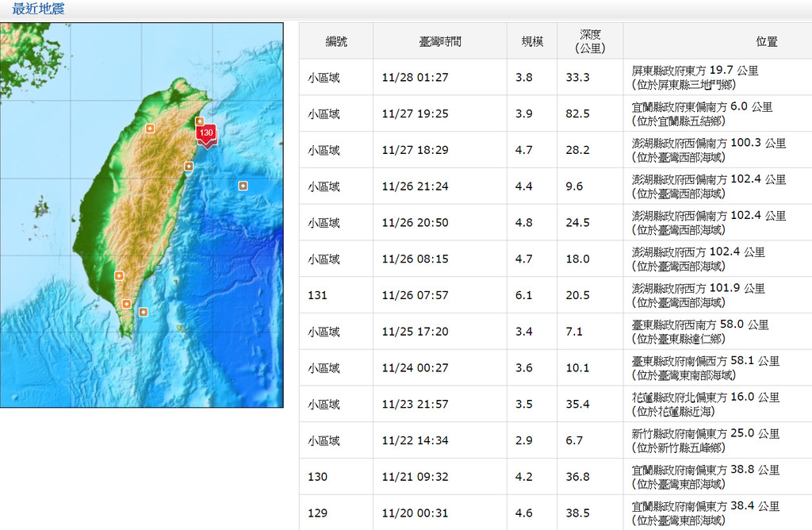This screenshot has height=530, width=812.
Task: Select the epicenter marker on the Hualien east coast
Action: click(x=189, y=167)
